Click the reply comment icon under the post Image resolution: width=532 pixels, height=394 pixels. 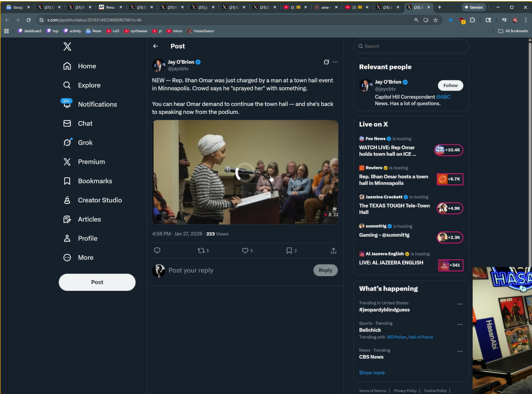coord(157,251)
